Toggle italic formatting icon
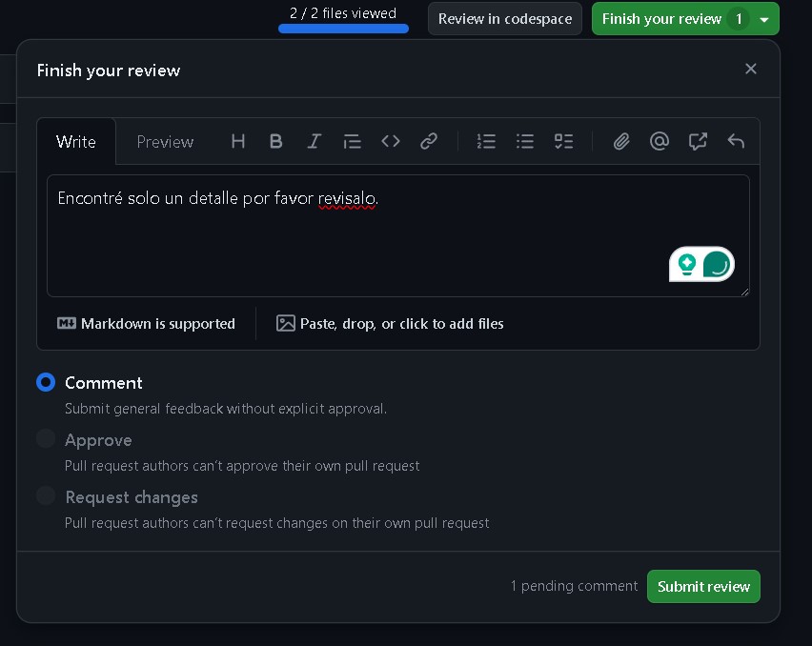The image size is (812, 646). click(315, 142)
